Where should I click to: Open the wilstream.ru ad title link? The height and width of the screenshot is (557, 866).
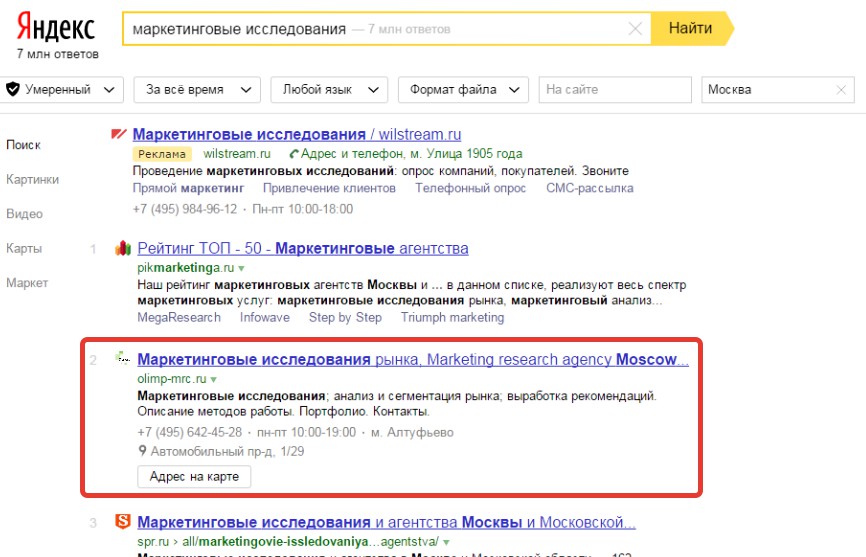[x=297, y=134]
